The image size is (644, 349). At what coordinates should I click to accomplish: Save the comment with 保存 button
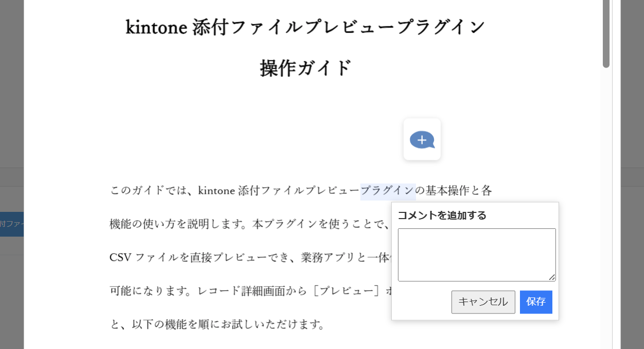536,302
